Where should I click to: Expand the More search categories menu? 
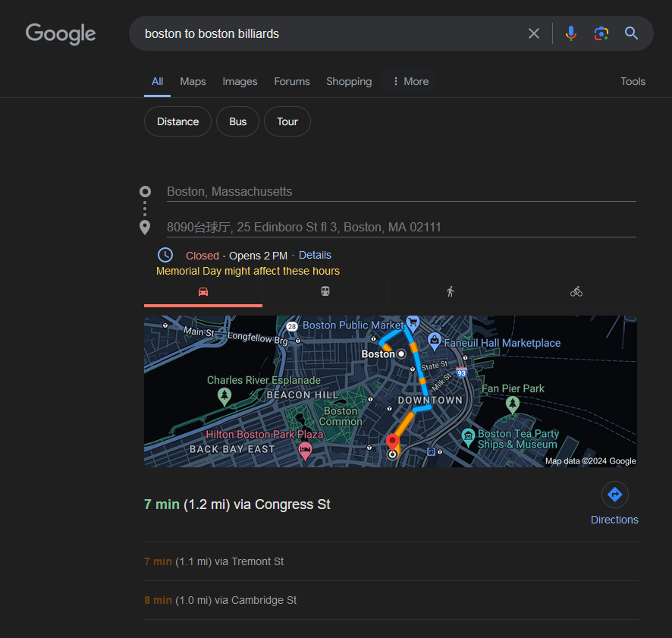(x=410, y=81)
